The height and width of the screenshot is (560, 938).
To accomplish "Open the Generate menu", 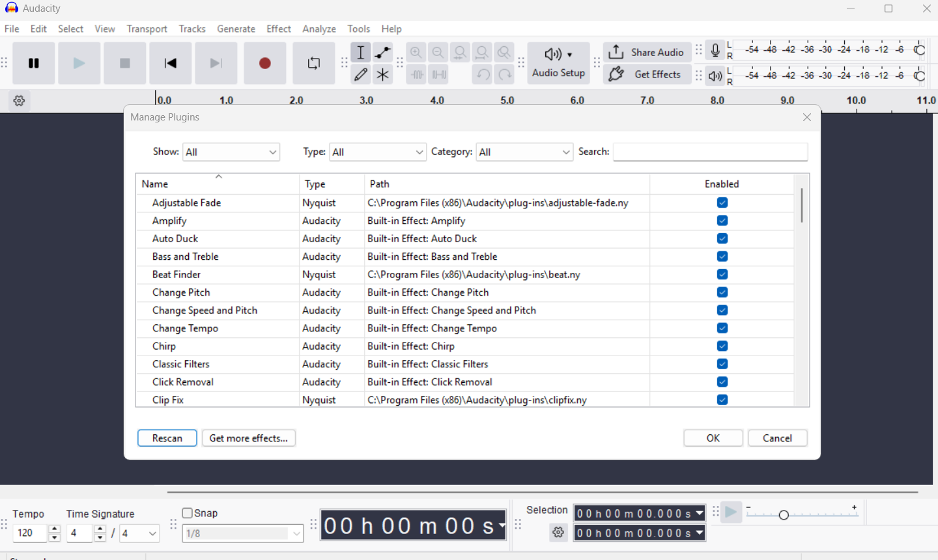I will pyautogui.click(x=236, y=29).
